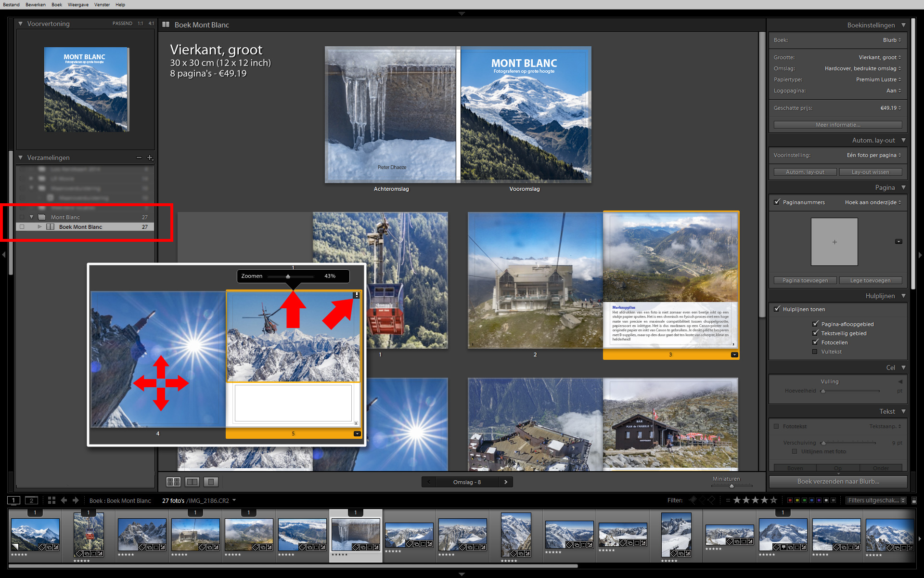Enable the Vultekst checkbox
Viewport: 924px width, 578px height.
pos(815,352)
